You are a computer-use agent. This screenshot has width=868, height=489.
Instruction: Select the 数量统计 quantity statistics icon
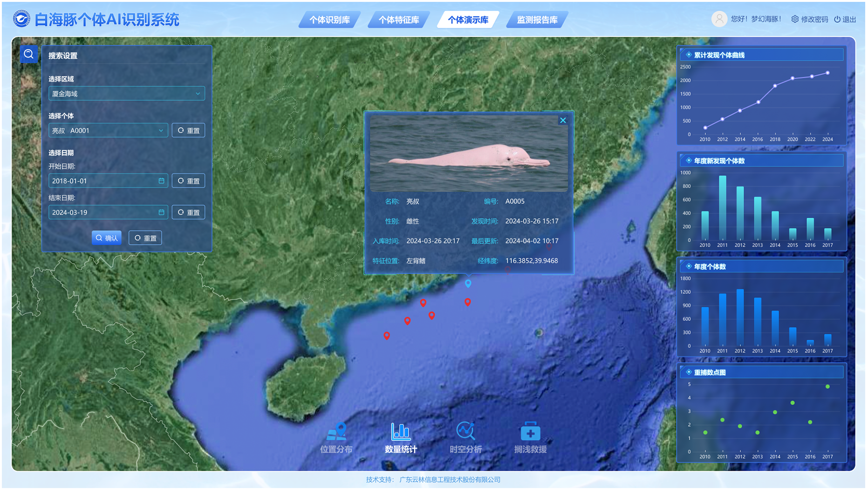pos(401,432)
